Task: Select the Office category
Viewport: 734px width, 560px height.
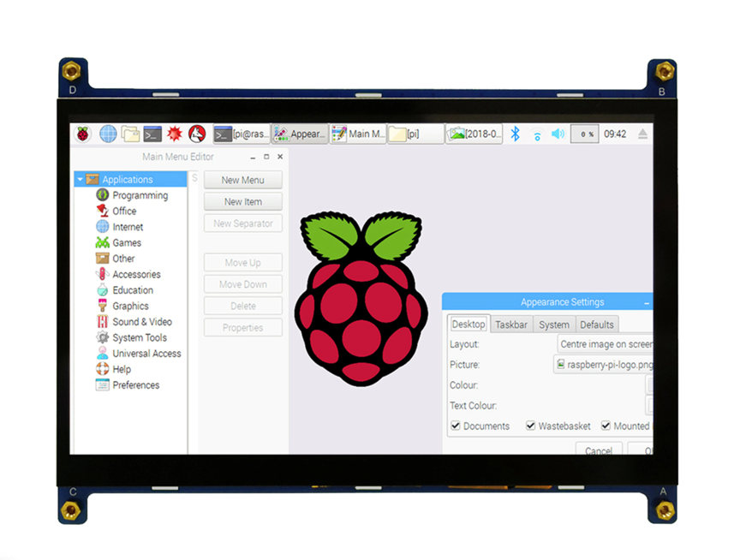Action: pos(124,211)
